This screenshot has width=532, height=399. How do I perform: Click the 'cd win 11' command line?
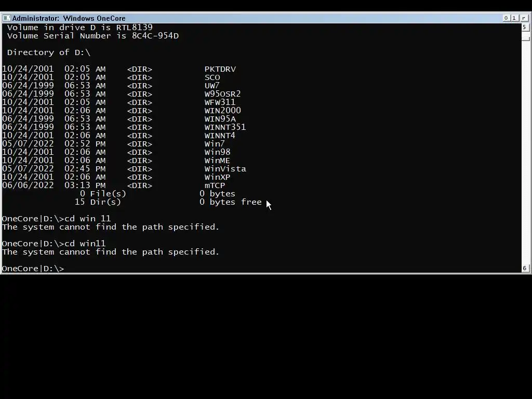tap(56, 219)
